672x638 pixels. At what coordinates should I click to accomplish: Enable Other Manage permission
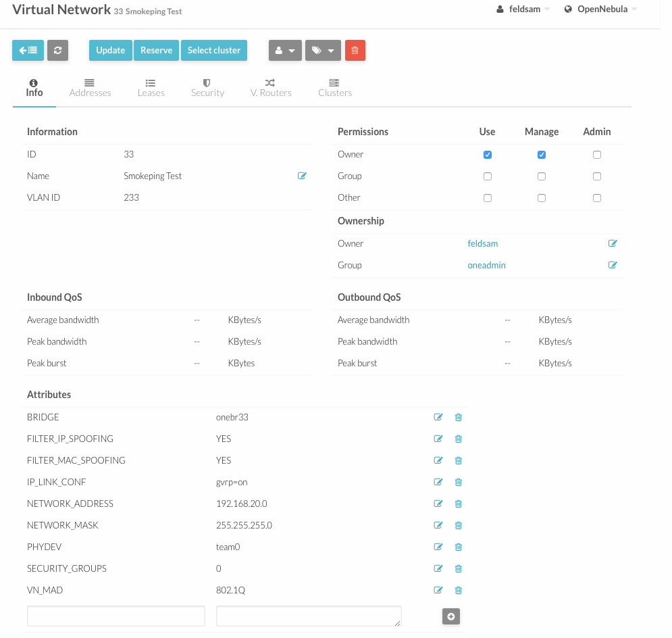click(542, 197)
